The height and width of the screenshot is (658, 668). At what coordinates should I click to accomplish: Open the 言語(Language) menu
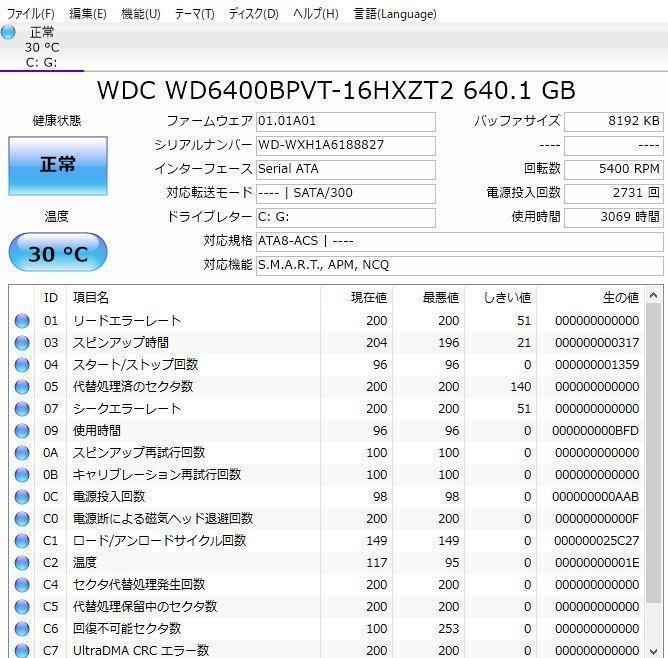coord(395,14)
